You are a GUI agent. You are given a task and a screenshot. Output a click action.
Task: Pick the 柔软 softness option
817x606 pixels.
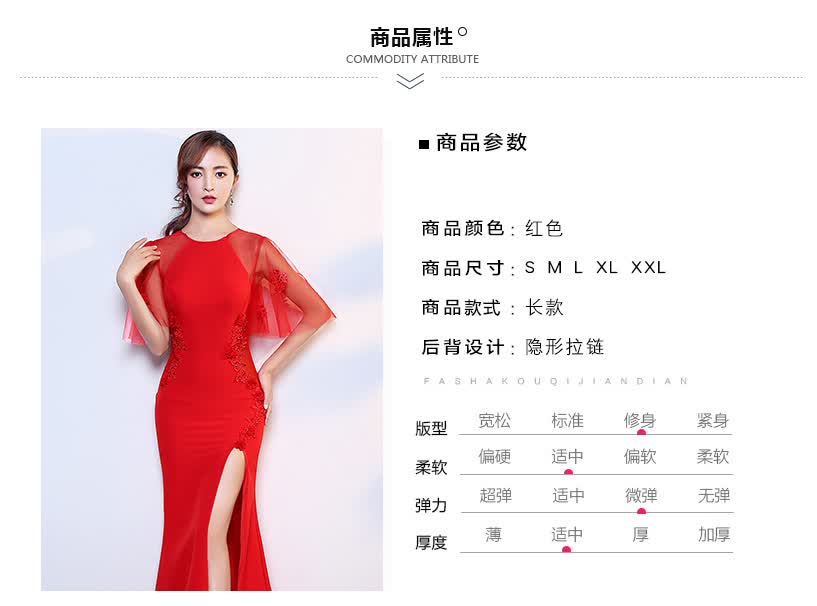pyautogui.click(x=712, y=457)
